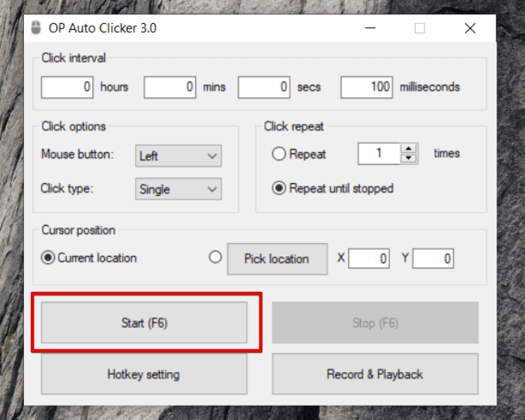Click the repeat count field
525x420 pixels.
point(379,154)
